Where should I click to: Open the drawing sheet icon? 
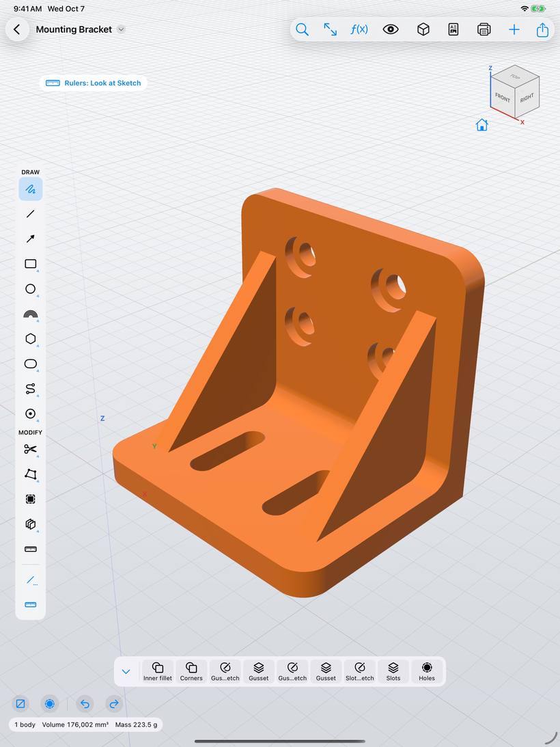[x=453, y=29]
